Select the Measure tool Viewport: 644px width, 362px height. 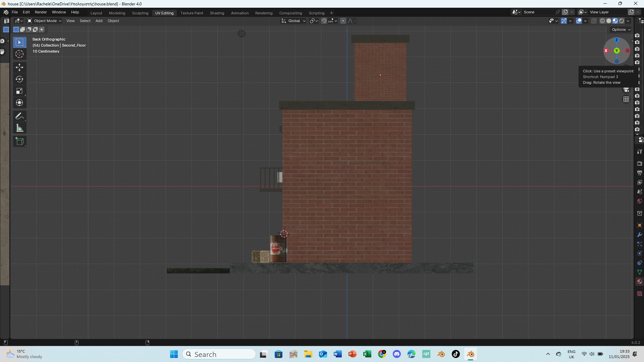(x=19, y=128)
